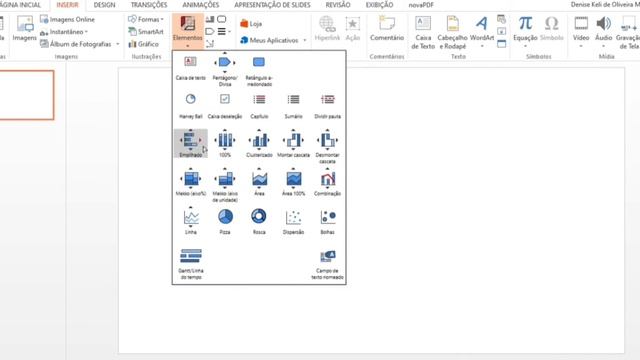Select the INSERIR ribbon tab
The image size is (640, 360).
pyautogui.click(x=67, y=5)
